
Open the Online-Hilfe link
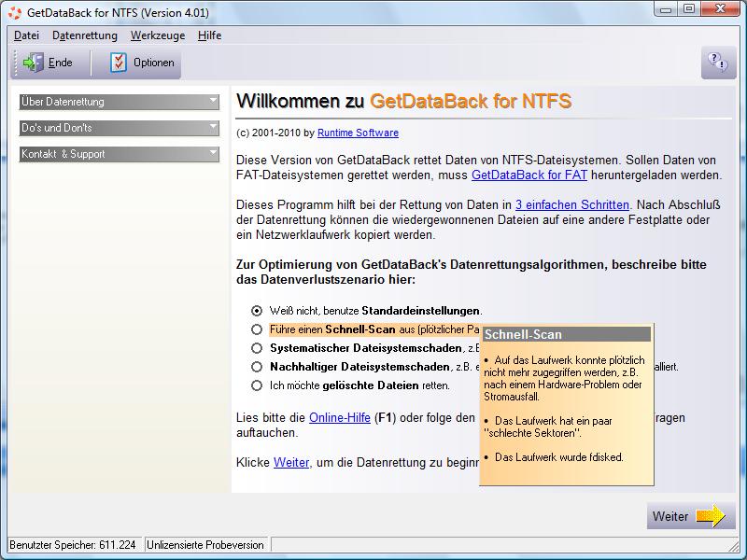pyautogui.click(x=340, y=417)
